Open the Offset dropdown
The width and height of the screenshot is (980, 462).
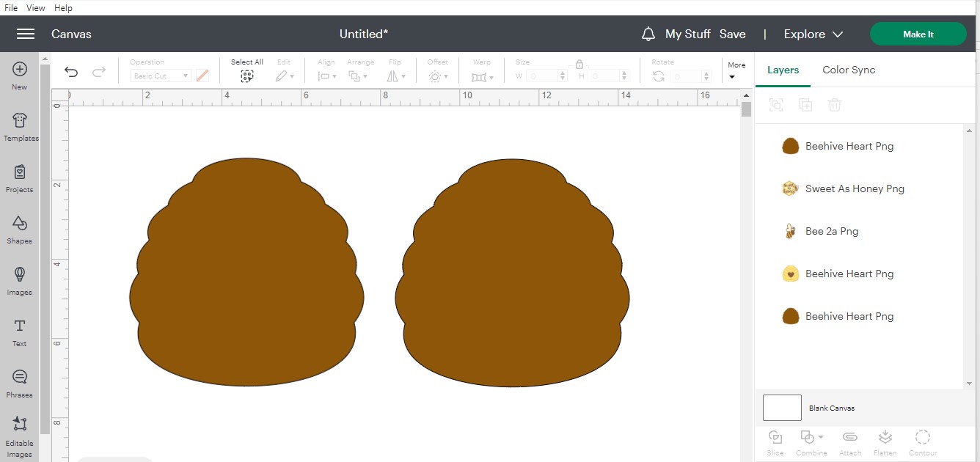point(438,76)
